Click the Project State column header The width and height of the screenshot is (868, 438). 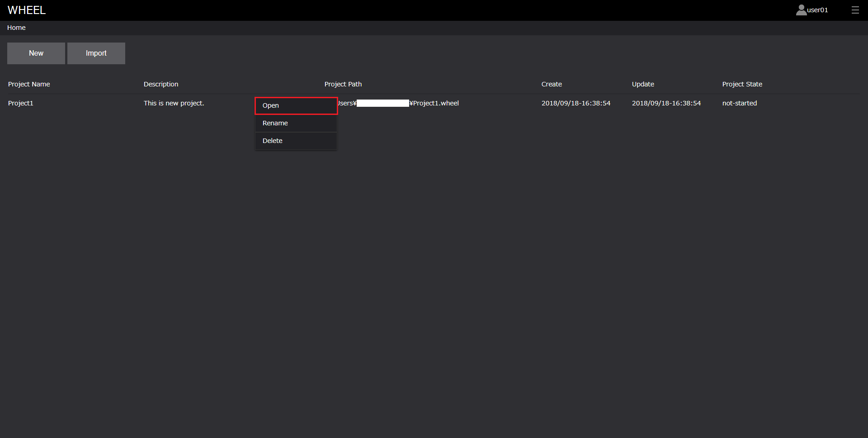pyautogui.click(x=742, y=84)
